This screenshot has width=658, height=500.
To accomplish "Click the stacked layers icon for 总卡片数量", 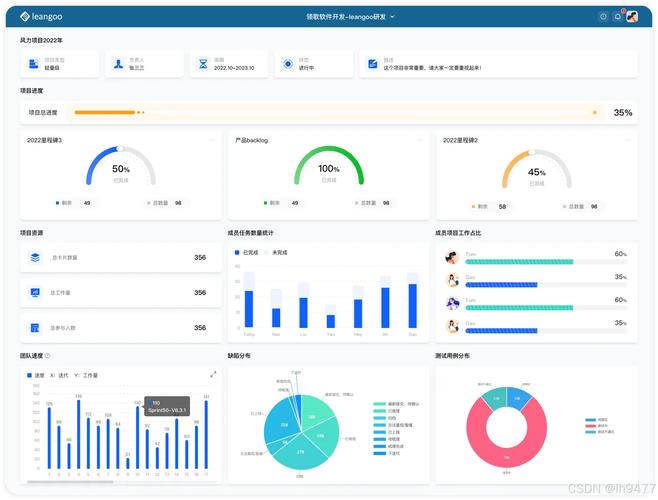I will [35, 257].
